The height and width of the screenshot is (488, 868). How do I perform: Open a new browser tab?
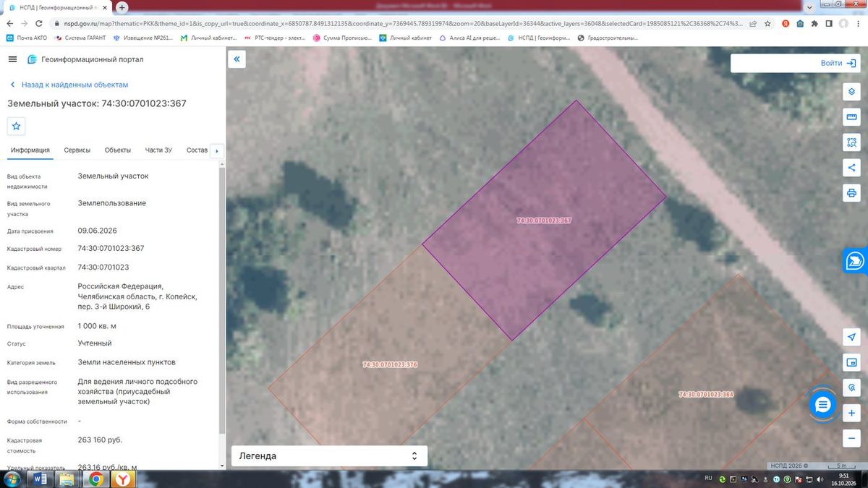pyautogui.click(x=122, y=7)
